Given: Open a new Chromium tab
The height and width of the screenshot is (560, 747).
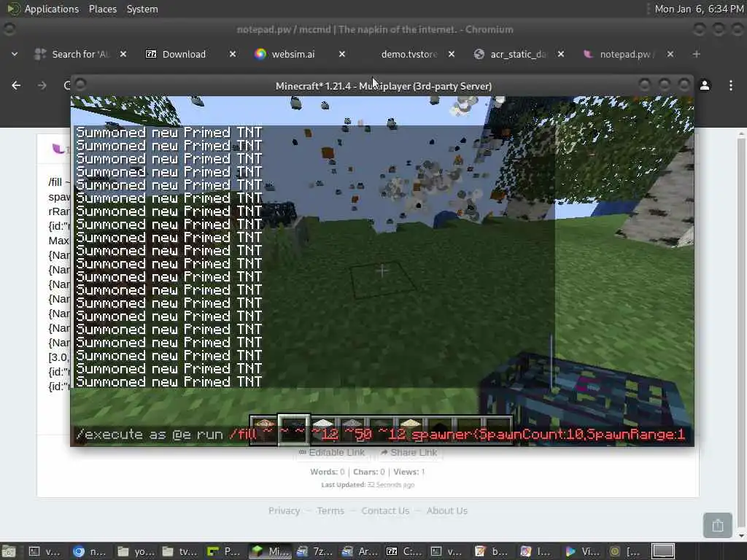Looking at the screenshot, I should click(697, 54).
